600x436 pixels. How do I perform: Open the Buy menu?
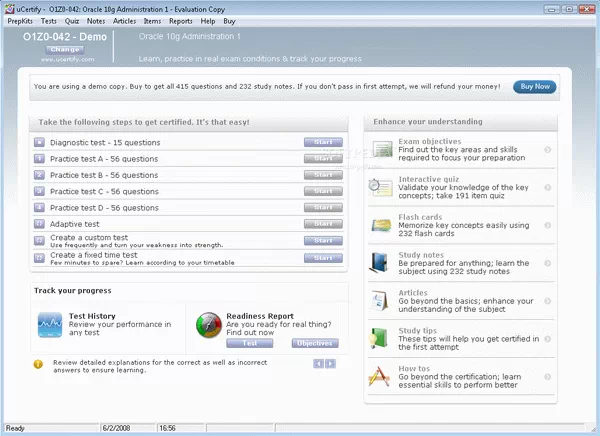[229, 21]
